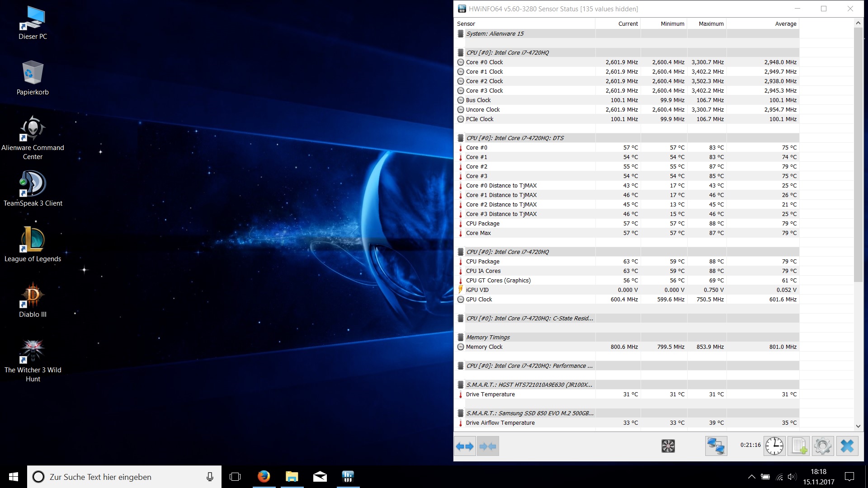868x488 pixels.
Task: Expand Memory Timings sensor group
Action: [488, 337]
